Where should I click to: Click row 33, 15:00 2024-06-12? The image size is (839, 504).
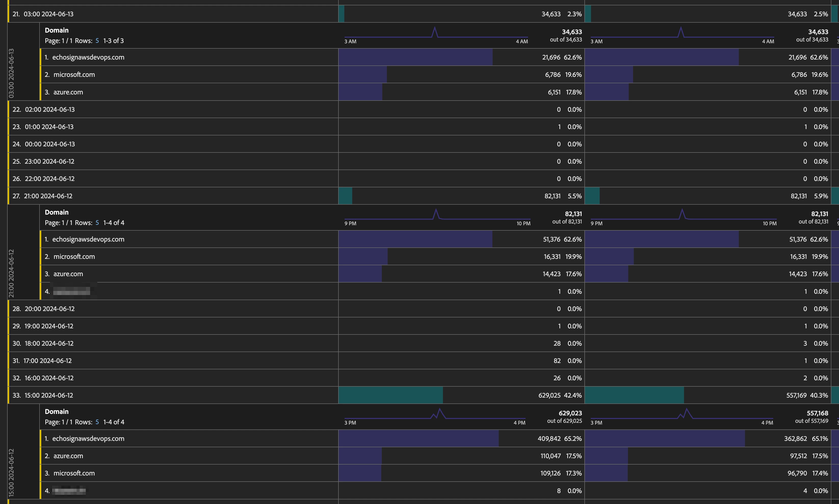(49, 395)
